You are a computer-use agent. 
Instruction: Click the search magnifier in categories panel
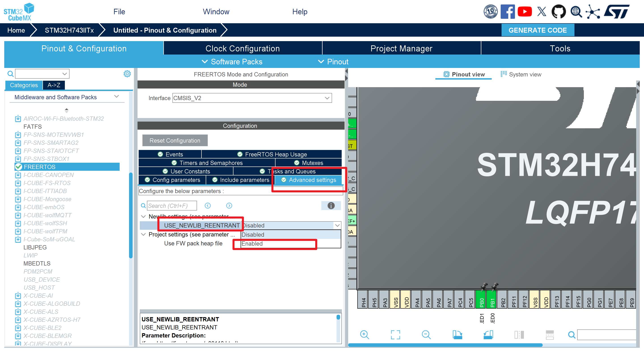10,74
